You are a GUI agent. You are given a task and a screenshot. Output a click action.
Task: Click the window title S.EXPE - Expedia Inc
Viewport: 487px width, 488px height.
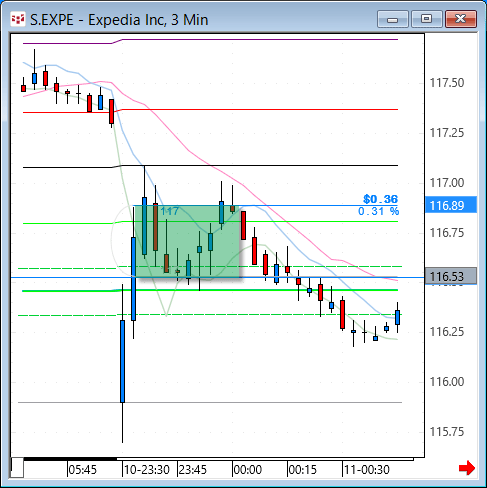point(119,20)
